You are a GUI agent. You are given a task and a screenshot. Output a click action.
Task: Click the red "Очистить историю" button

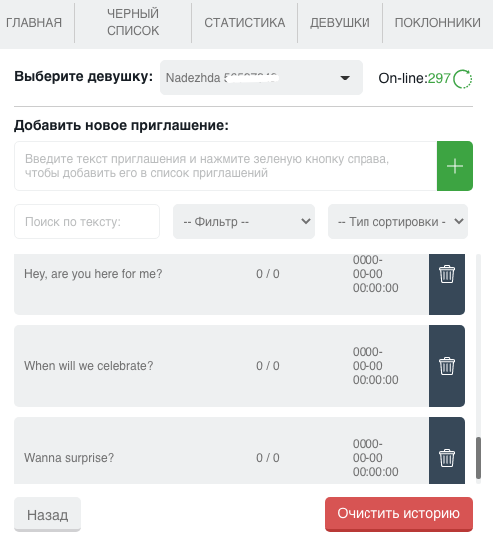[x=399, y=514]
